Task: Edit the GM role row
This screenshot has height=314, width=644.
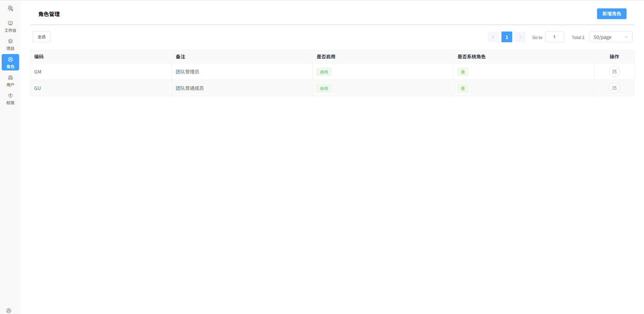Action: (614, 71)
